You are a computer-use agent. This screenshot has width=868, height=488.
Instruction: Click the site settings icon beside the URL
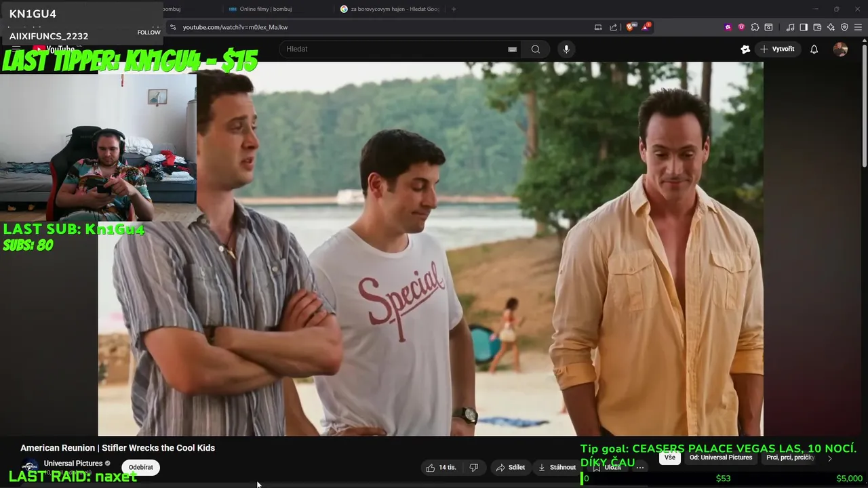173,27
